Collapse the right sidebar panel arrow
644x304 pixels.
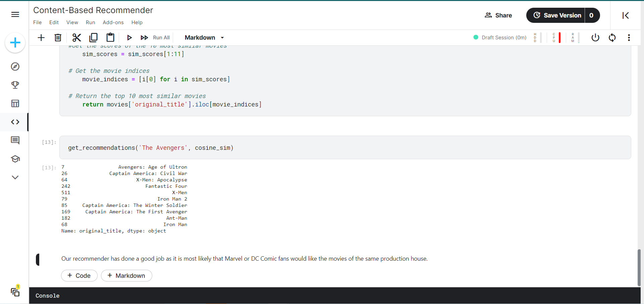coord(626,15)
